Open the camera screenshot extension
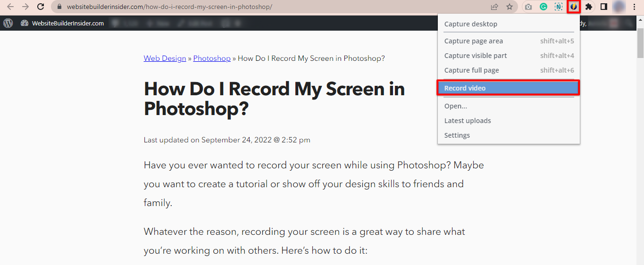This screenshot has width=644, height=265. [x=528, y=7]
